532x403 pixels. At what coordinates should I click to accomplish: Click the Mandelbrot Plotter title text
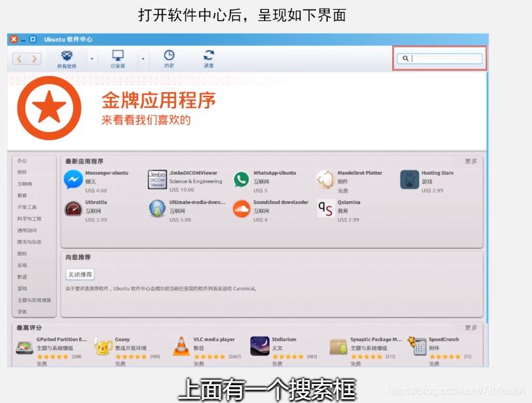[360, 173]
